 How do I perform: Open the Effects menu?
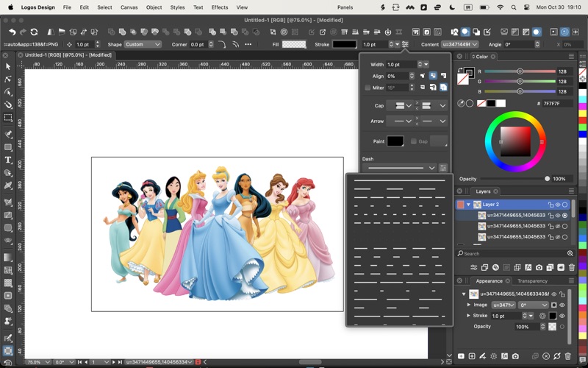219,7
